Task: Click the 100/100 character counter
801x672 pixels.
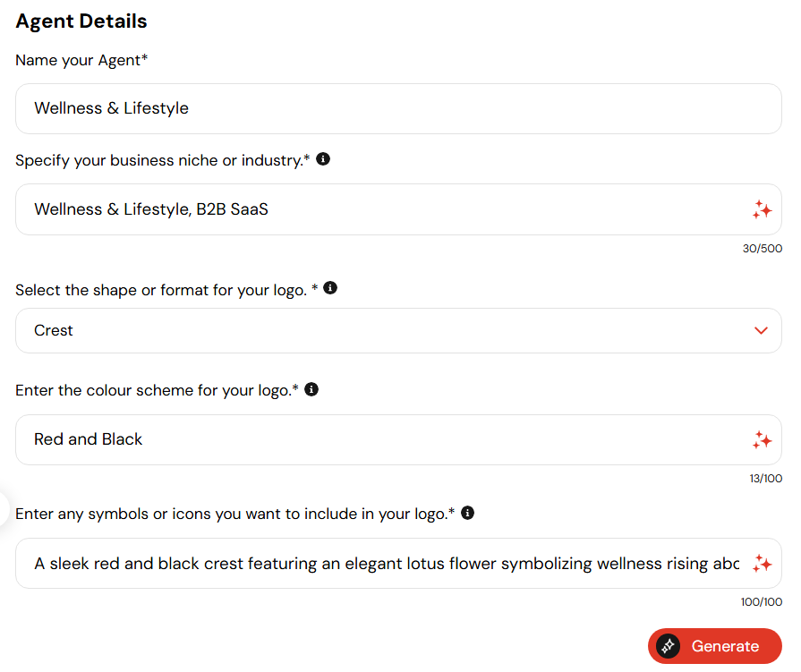Action: coord(761,602)
